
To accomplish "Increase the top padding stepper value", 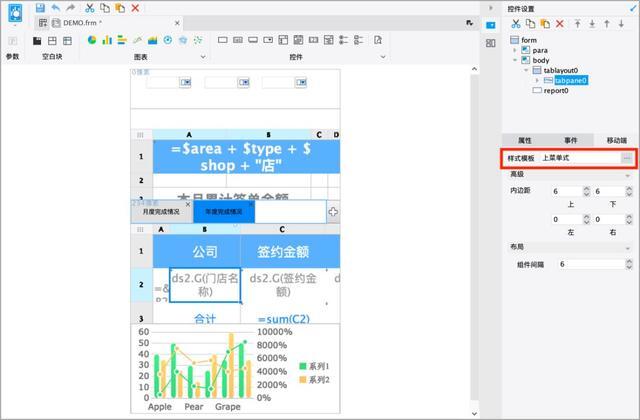I will coord(584,188).
